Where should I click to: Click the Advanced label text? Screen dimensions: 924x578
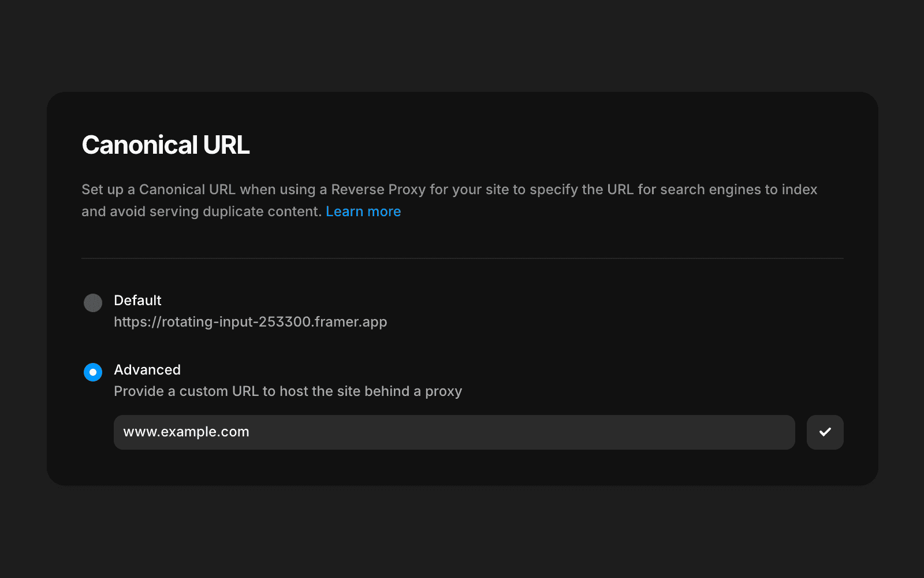147,369
